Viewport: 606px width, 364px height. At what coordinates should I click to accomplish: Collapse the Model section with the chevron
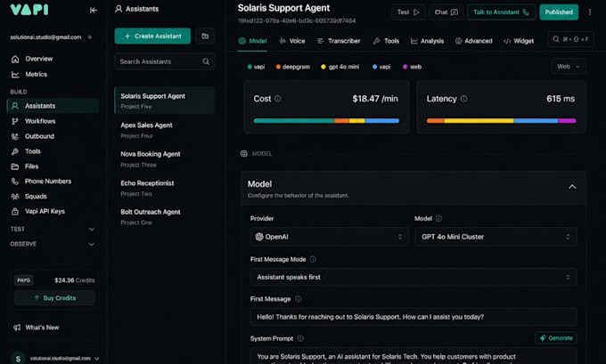[572, 187]
